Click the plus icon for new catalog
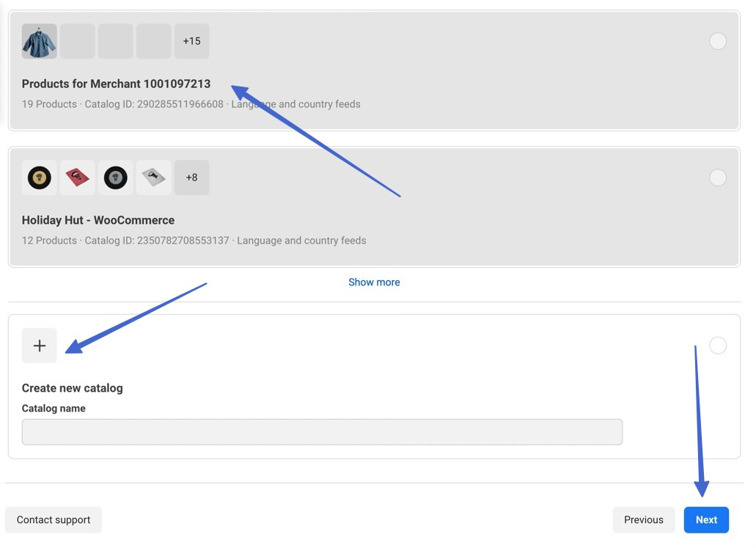The image size is (756, 548). pyautogui.click(x=40, y=346)
